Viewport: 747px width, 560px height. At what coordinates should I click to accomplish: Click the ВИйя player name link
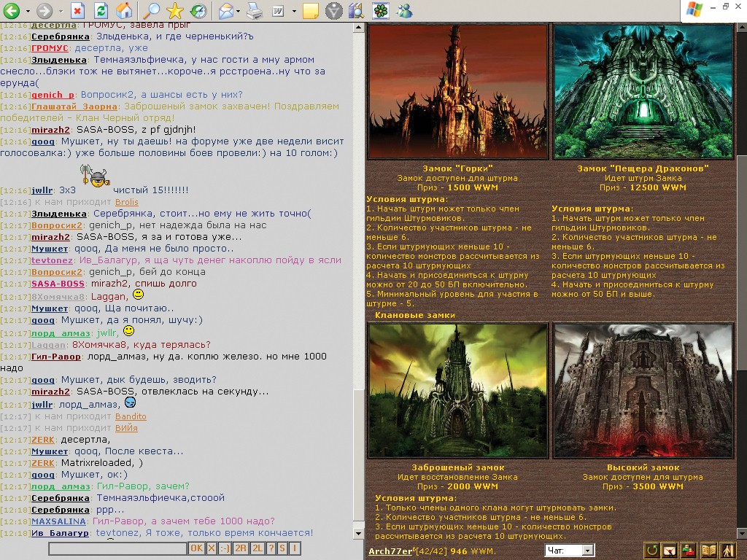click(126, 428)
